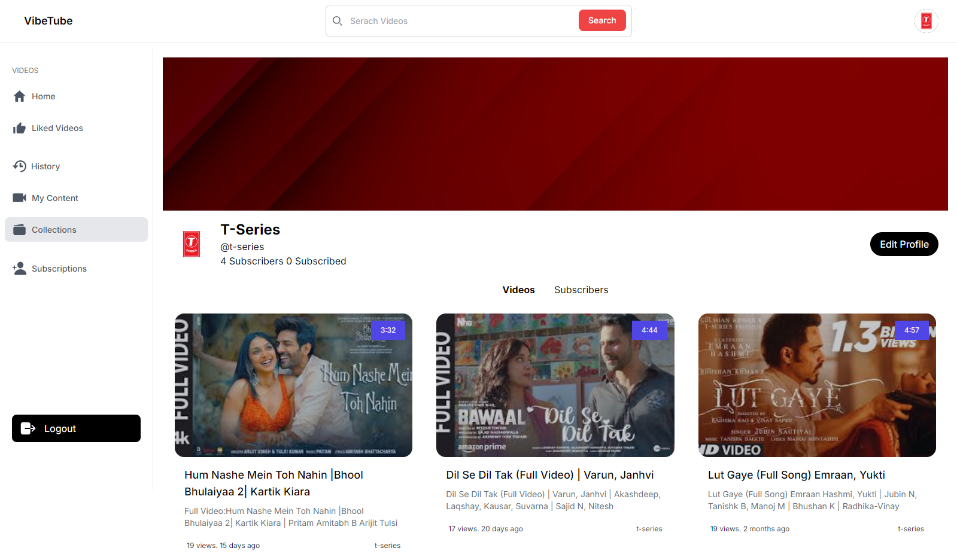Click the '17 views. 20 days ago' text

click(x=486, y=529)
